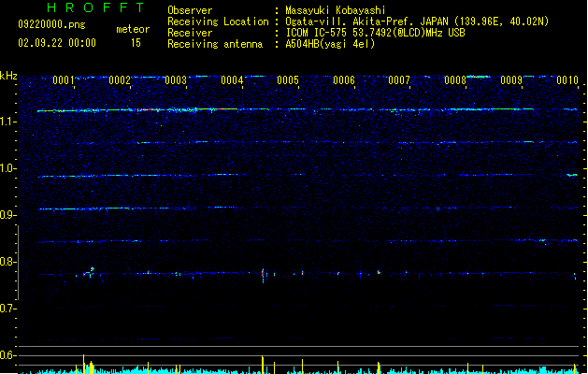Click the Receiver label
Image resolution: width=588 pixels, height=374 pixels.
point(190,33)
